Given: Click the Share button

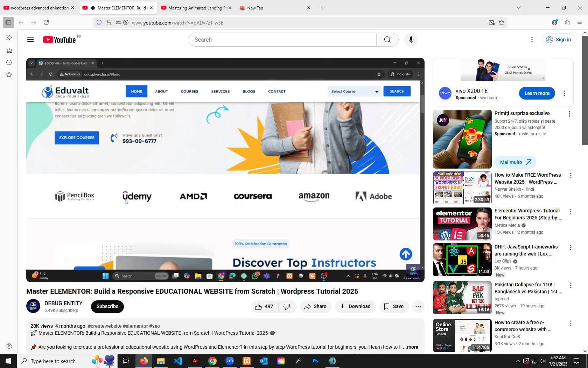Looking at the screenshot, I should (315, 306).
